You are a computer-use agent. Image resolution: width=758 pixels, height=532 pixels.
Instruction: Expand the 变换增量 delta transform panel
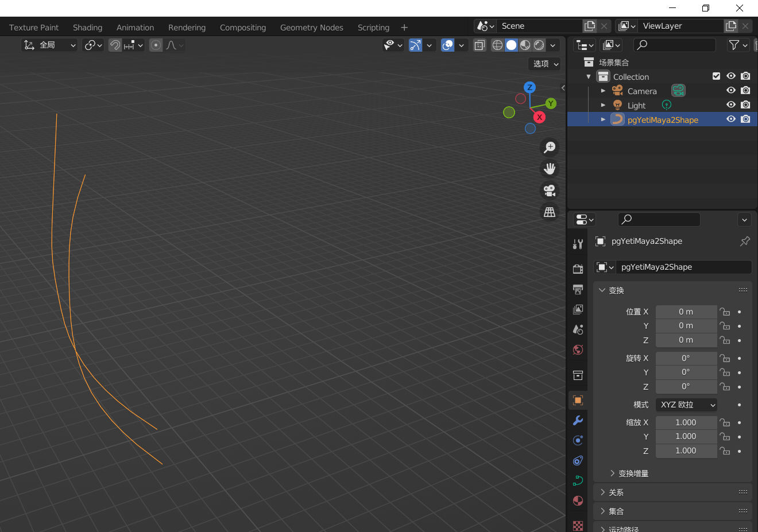click(613, 473)
